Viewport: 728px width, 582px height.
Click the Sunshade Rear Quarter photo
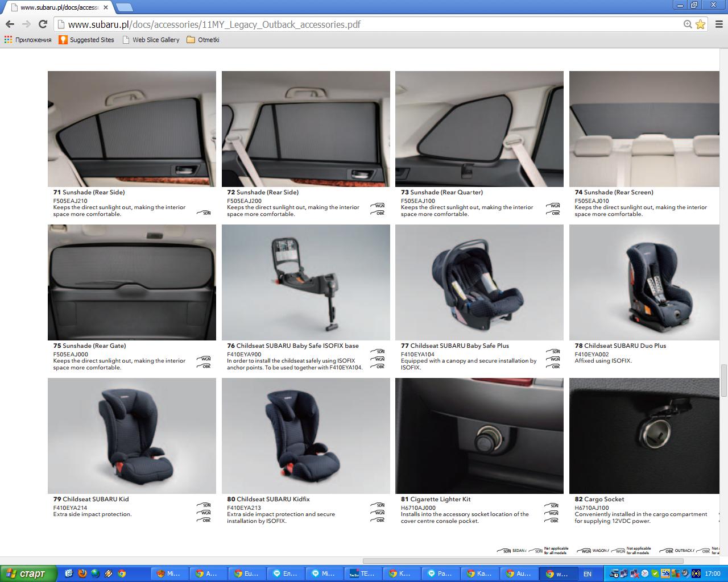479,129
